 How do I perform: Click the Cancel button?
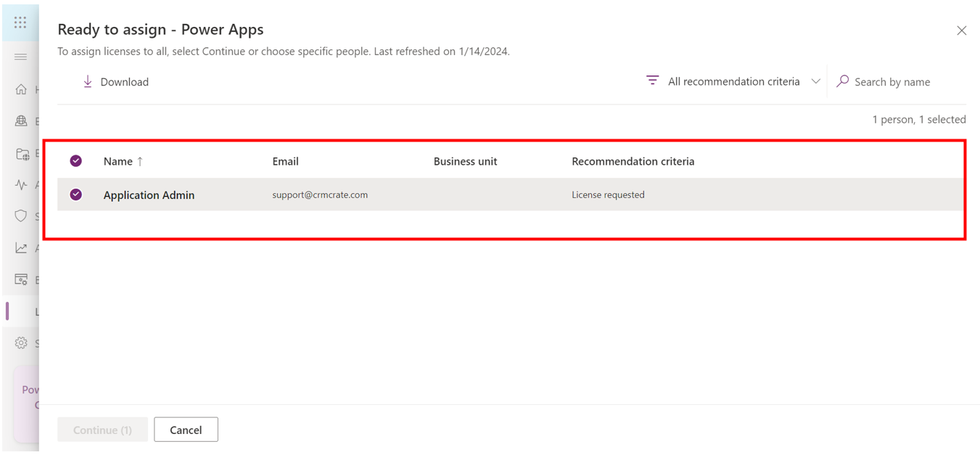[186, 429]
